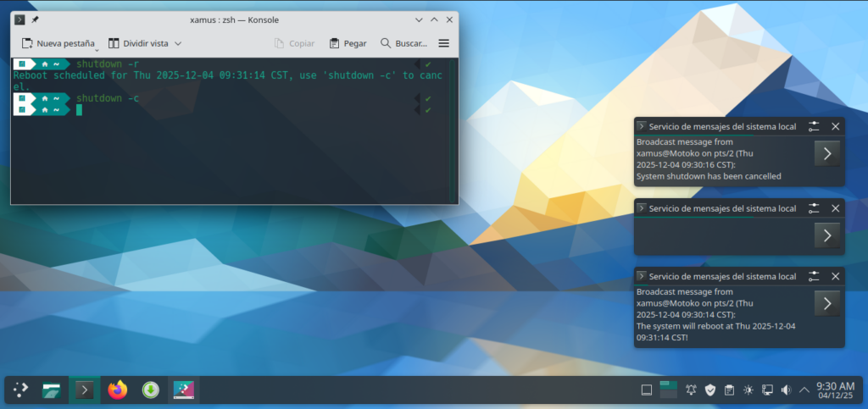Viewport: 868px width, 409px height.
Task: Open the Spectacle screenshot task entry
Action: 184,390
